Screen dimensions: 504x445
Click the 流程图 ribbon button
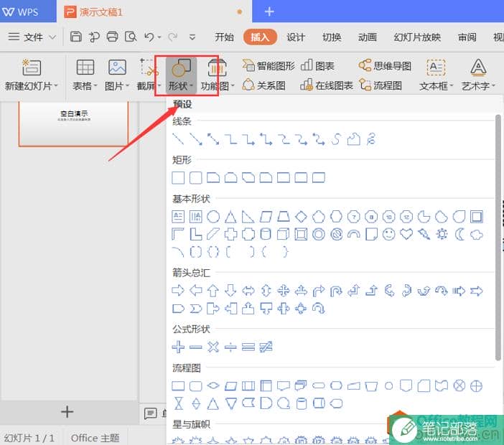pos(381,85)
